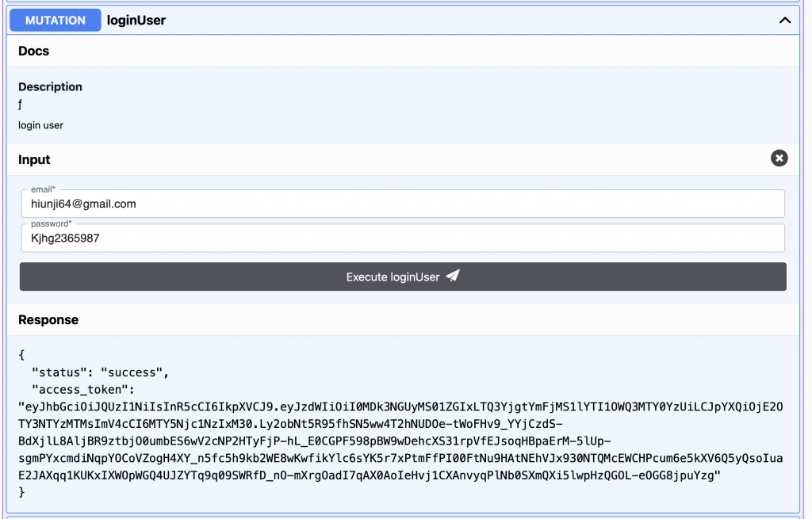812x519 pixels.
Task: Click the Response section heading
Action: [48, 320]
